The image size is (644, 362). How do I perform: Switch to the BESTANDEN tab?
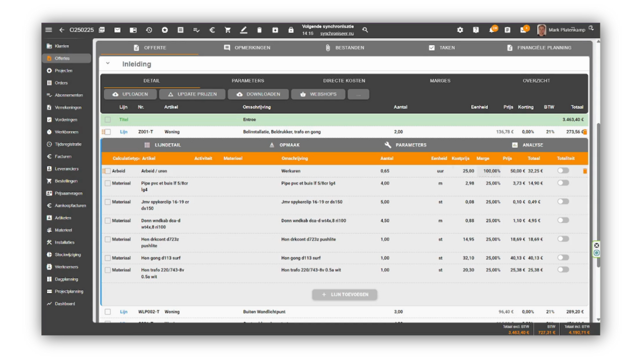[345, 48]
